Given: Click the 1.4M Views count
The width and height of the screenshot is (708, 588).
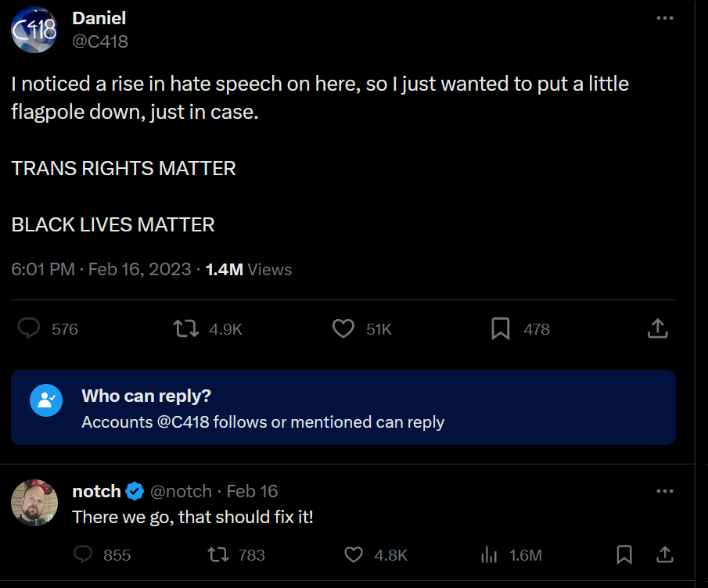Looking at the screenshot, I should click(248, 270).
